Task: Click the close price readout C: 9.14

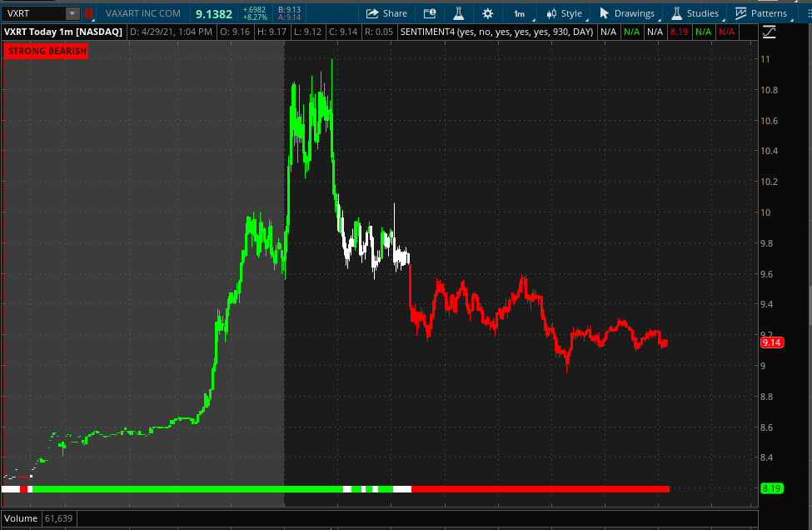Action: click(x=343, y=32)
